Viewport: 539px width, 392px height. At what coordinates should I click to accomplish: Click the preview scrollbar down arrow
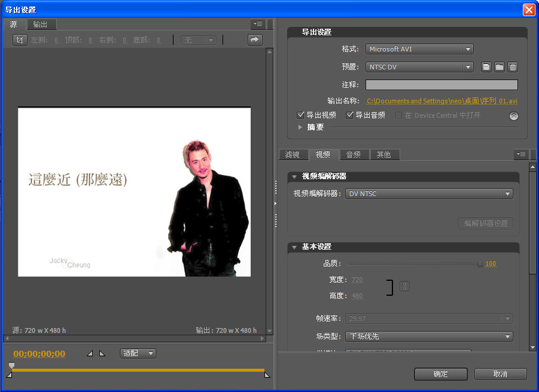269,331
